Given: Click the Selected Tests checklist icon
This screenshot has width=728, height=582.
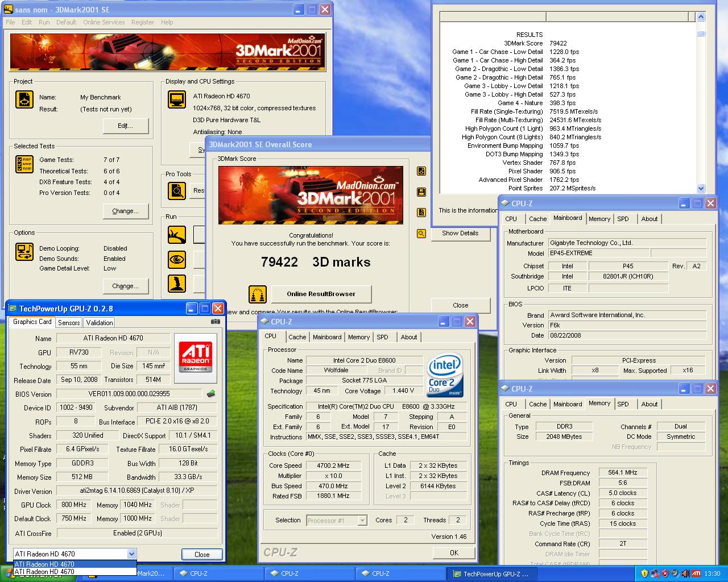Looking at the screenshot, I should point(24,164).
